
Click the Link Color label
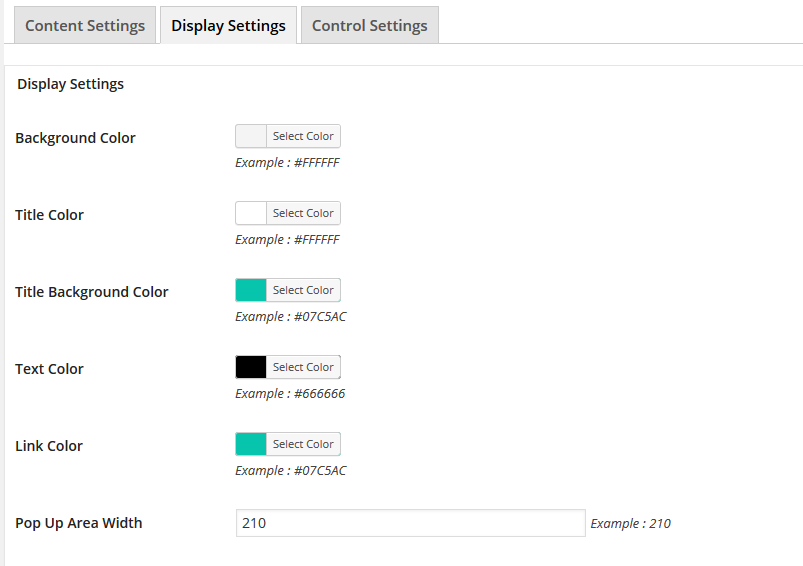click(x=49, y=446)
